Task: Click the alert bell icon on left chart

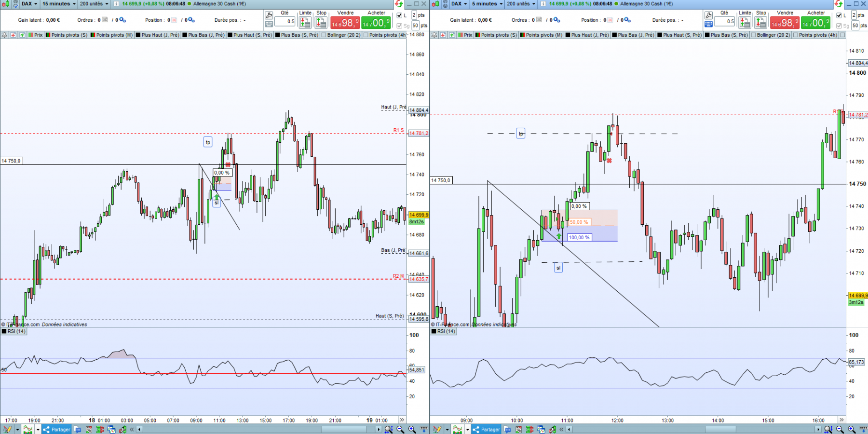Action: coord(4,35)
